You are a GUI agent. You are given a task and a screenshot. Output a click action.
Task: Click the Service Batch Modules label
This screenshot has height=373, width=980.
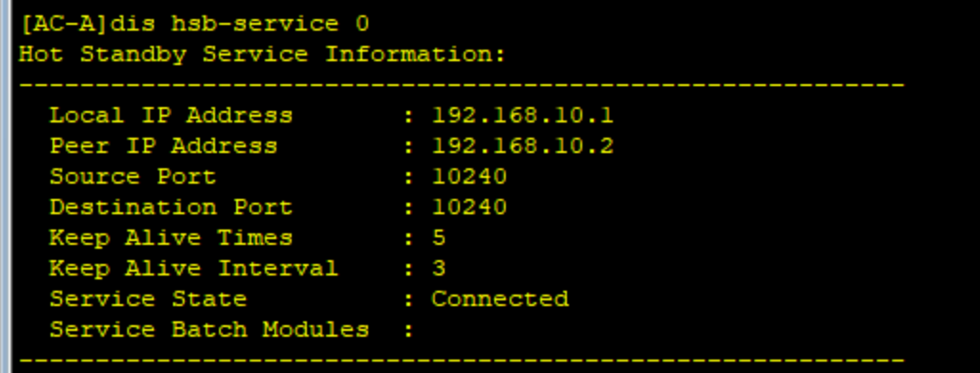click(x=208, y=330)
